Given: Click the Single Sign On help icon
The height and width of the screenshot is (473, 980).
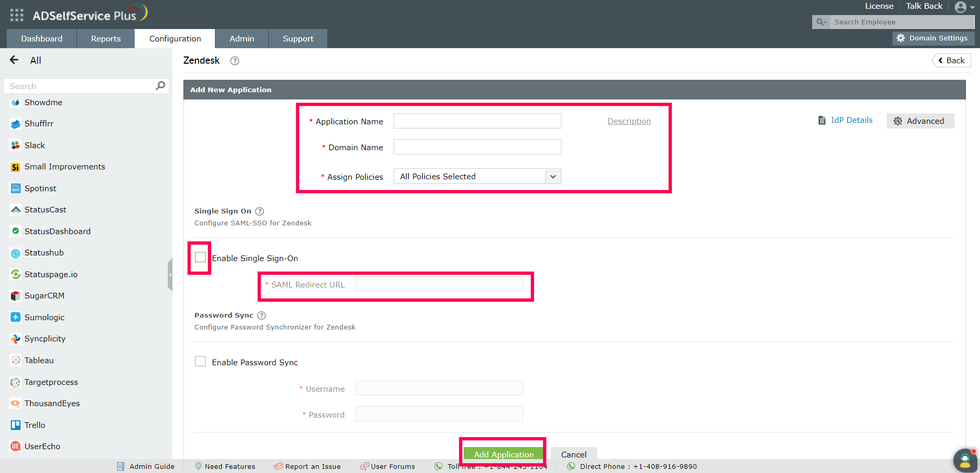Looking at the screenshot, I should point(260,211).
